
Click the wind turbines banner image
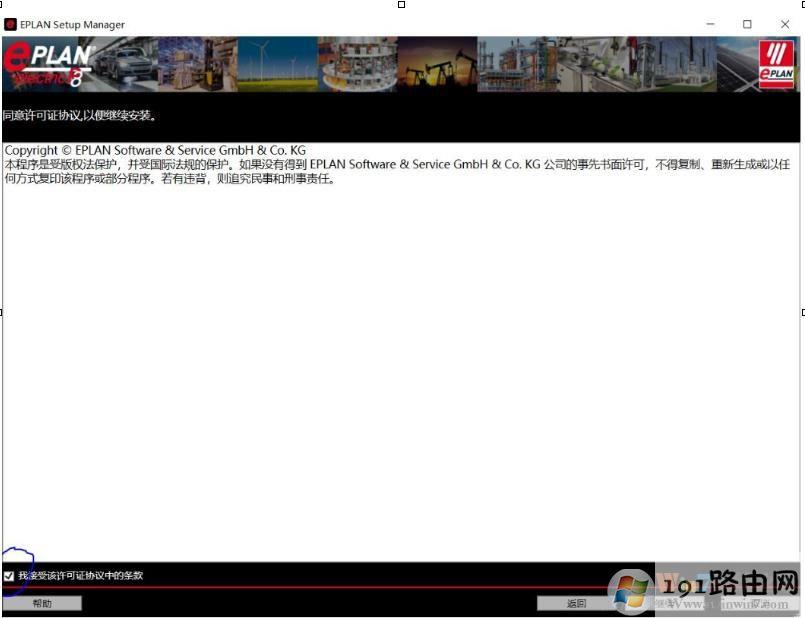(277, 64)
